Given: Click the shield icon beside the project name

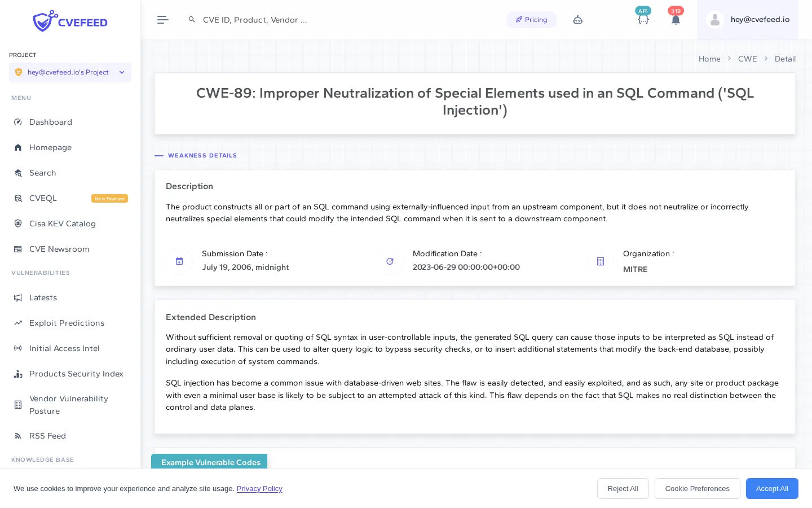Looking at the screenshot, I should pyautogui.click(x=19, y=72).
